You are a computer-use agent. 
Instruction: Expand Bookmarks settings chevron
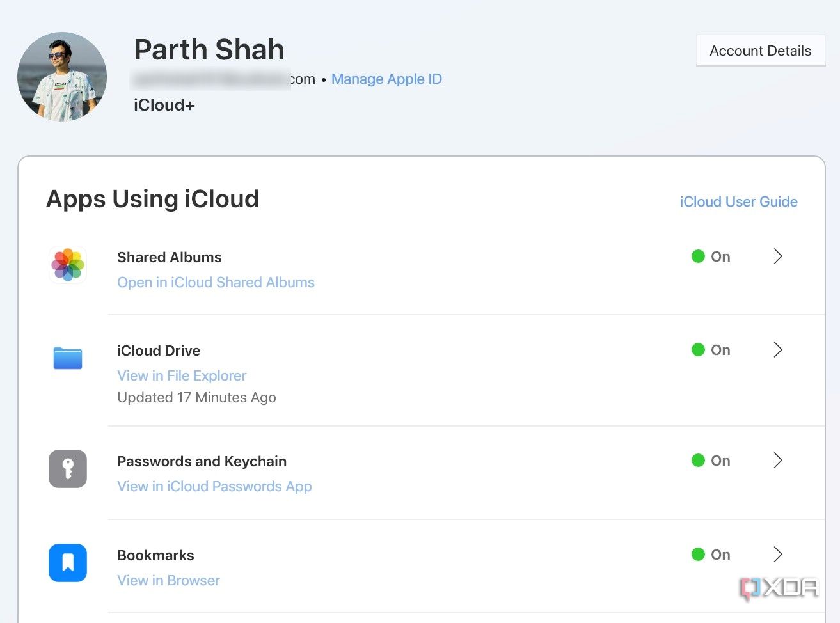tap(777, 555)
